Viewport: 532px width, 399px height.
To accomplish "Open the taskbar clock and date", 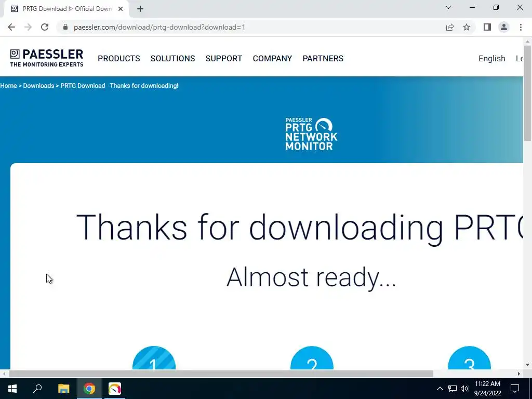I will tap(487, 389).
